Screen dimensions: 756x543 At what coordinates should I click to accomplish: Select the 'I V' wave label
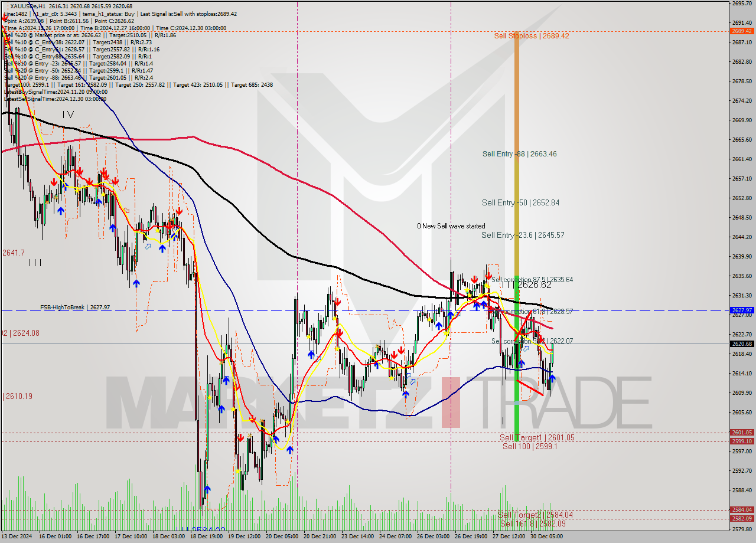point(69,115)
